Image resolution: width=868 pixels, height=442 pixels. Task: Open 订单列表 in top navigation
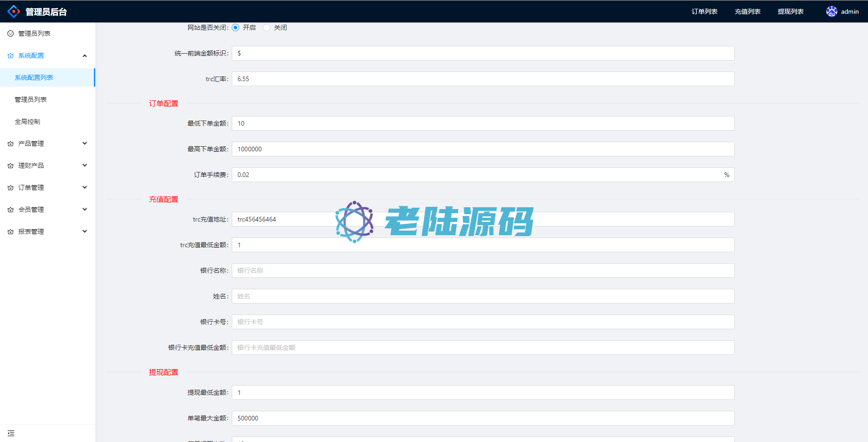point(704,11)
